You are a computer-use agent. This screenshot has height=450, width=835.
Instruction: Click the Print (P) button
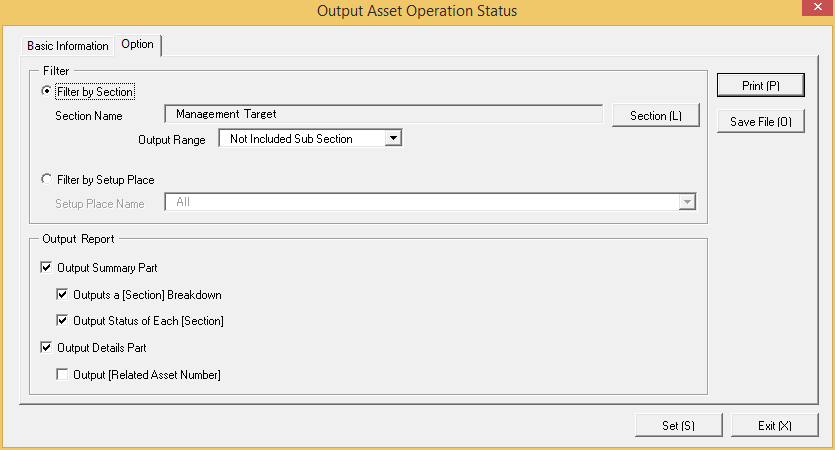click(760, 85)
